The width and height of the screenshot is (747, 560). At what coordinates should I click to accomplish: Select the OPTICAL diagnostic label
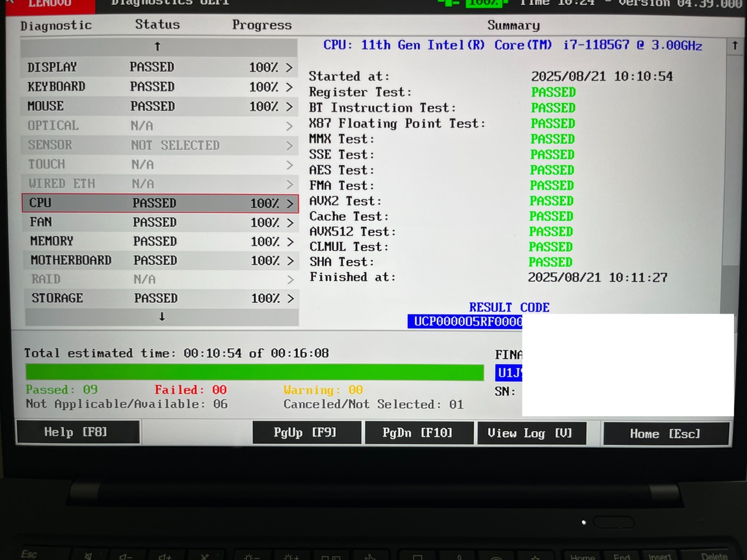click(x=53, y=126)
